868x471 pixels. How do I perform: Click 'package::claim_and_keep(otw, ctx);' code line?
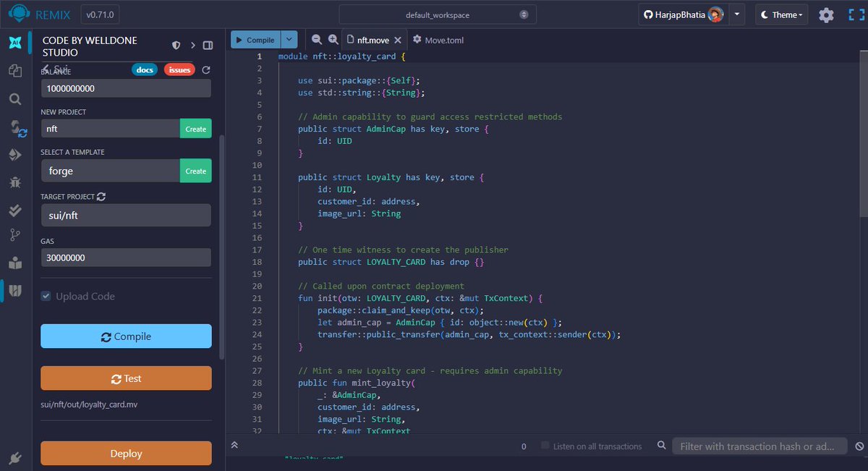(x=401, y=310)
